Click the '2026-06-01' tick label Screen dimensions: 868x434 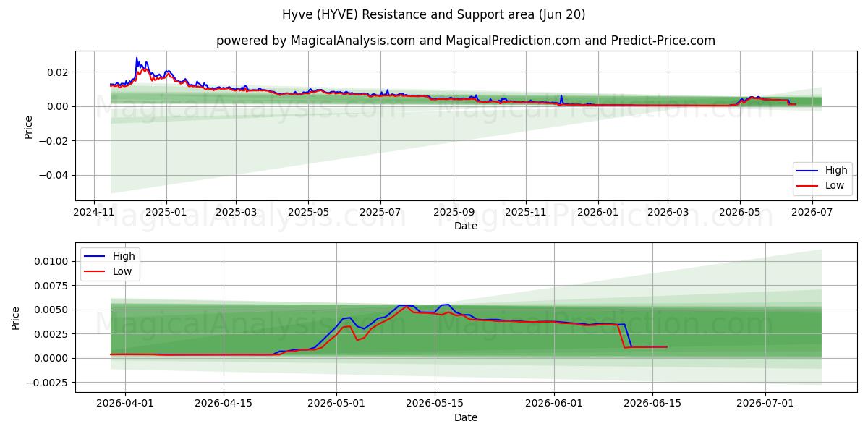(x=554, y=404)
